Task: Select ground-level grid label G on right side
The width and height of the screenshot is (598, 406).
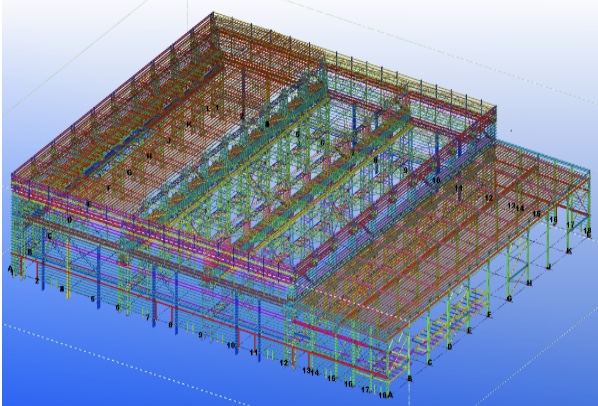Action: 509,298
